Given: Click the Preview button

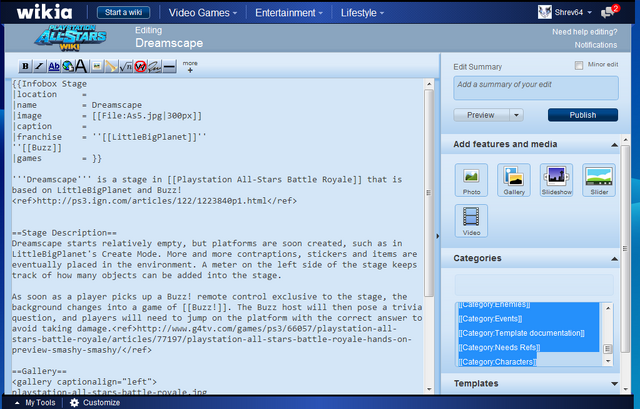Looking at the screenshot, I should tap(481, 115).
